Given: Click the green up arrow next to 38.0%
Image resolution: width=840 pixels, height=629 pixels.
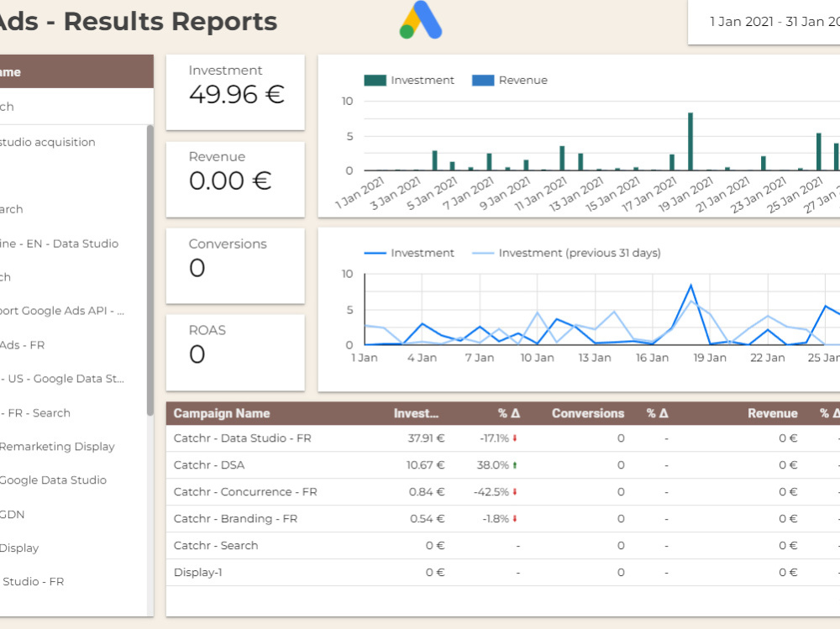Looking at the screenshot, I should pos(515,465).
